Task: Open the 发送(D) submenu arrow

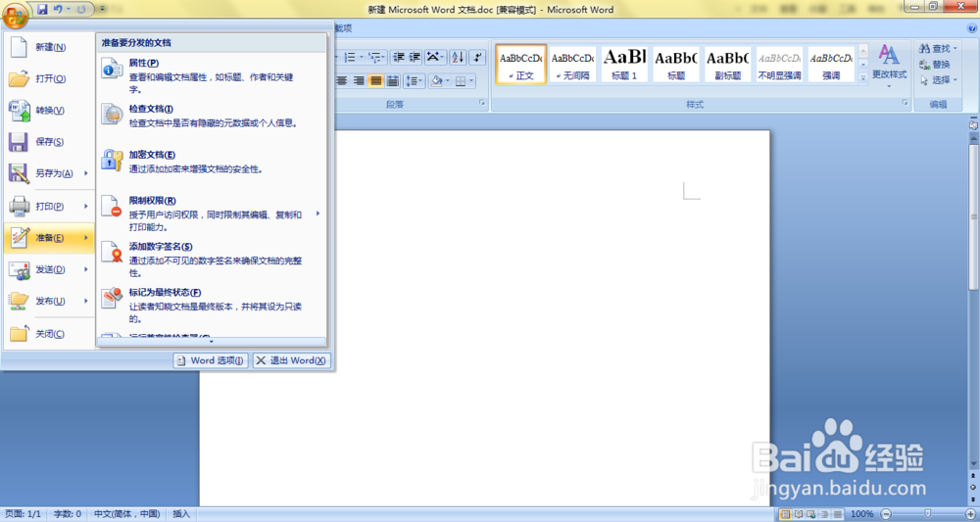Action: click(x=86, y=269)
